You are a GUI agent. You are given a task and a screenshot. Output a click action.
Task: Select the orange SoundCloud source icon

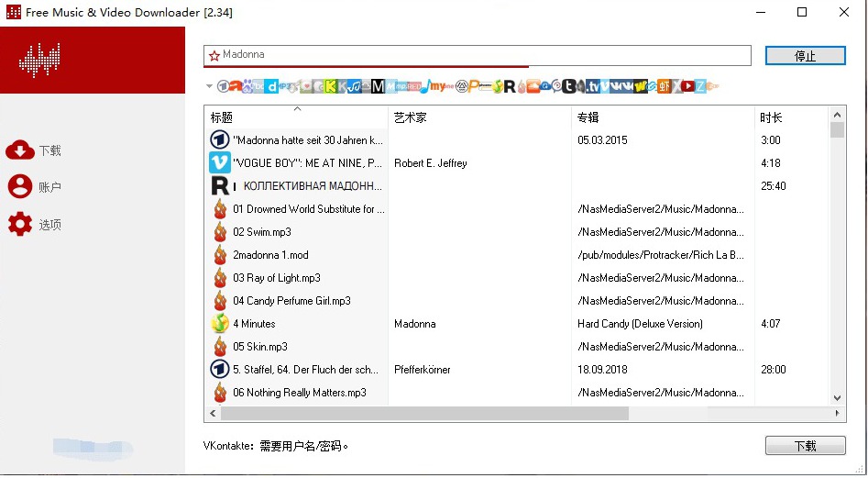tap(533, 86)
